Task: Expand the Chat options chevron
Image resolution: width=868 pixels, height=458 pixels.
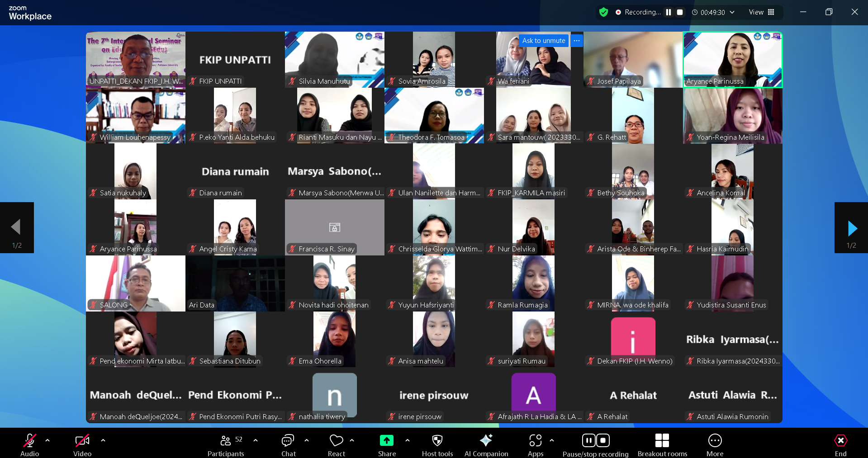Action: [x=307, y=440]
